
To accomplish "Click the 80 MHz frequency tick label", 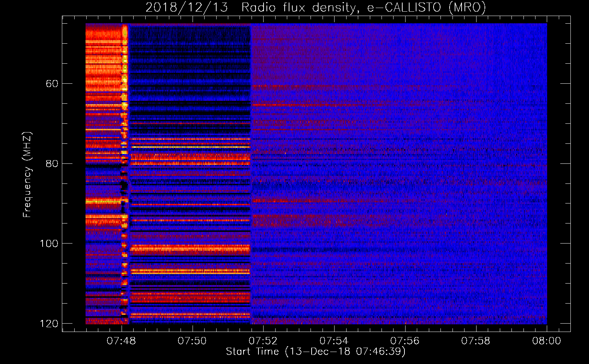I will pyautogui.click(x=52, y=163).
